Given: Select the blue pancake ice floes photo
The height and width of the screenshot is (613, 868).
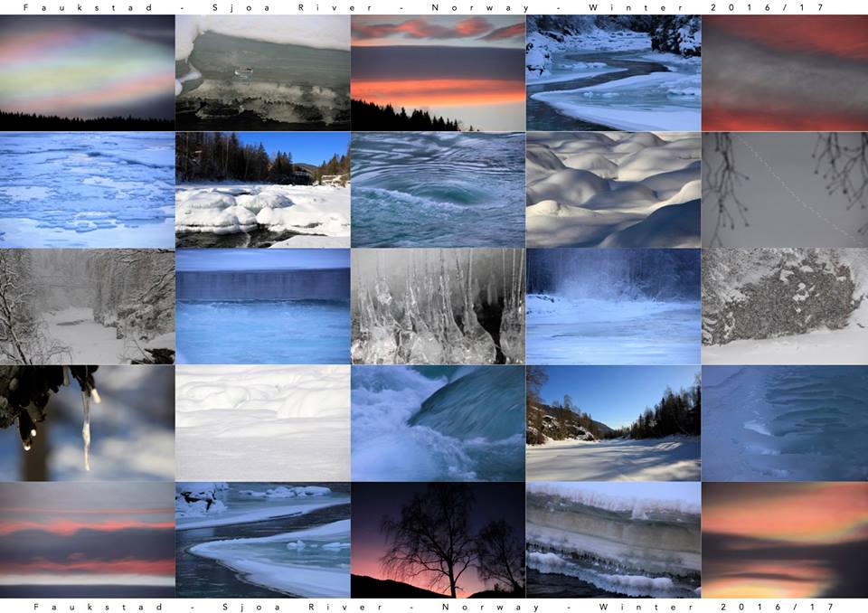Looking at the screenshot, I should (88, 189).
